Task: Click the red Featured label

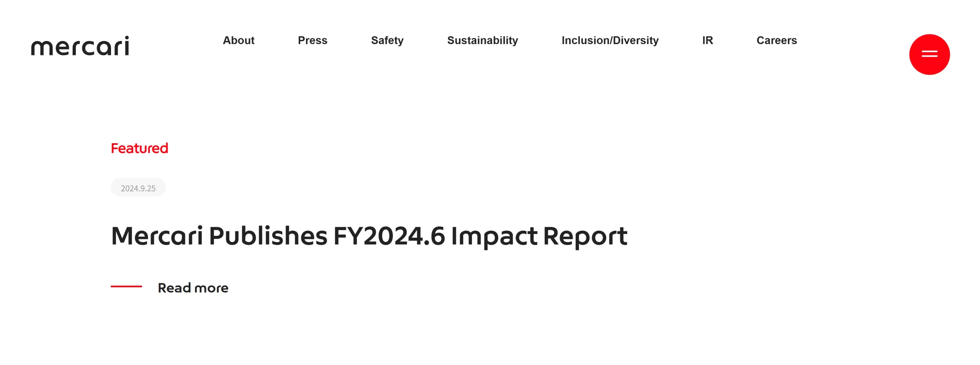Action: [x=139, y=148]
